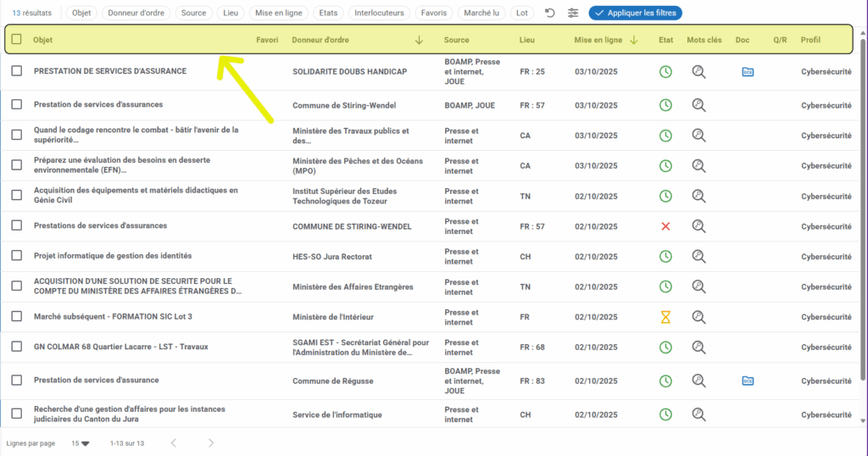Click keyword magnifier icon for Commune de Stiring-Wendel row

coord(698,105)
